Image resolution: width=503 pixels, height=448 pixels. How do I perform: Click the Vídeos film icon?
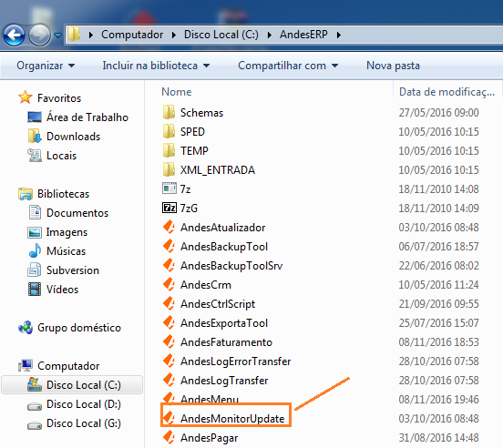[35, 290]
